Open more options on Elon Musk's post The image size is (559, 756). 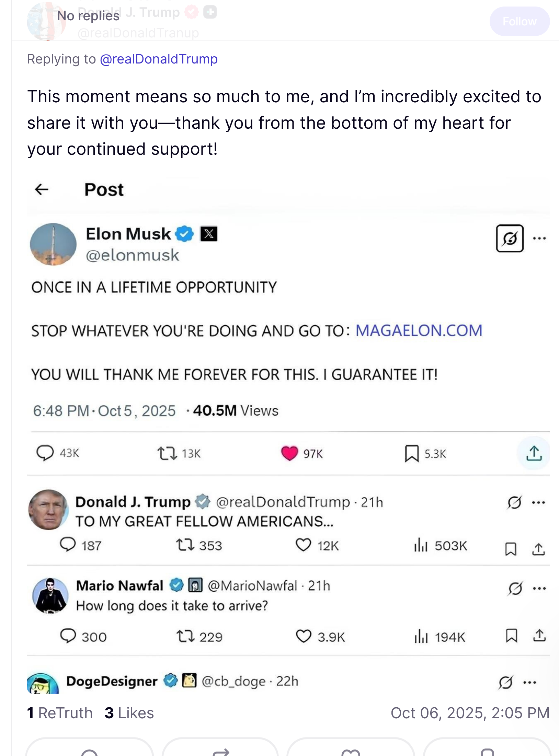pyautogui.click(x=539, y=238)
